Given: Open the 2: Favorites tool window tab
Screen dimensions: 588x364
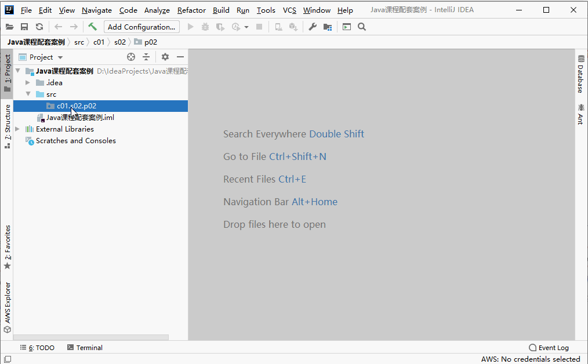Looking at the screenshot, I should [7, 247].
